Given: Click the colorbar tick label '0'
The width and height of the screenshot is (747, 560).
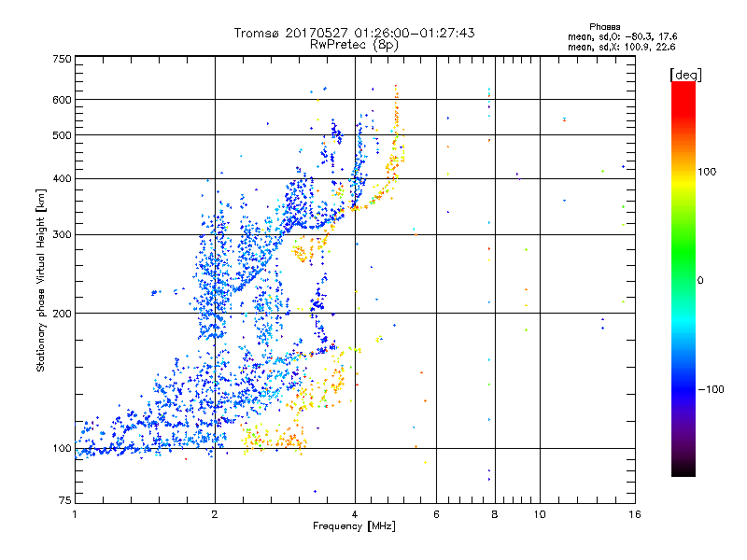Looking at the screenshot, I should coord(699,281).
